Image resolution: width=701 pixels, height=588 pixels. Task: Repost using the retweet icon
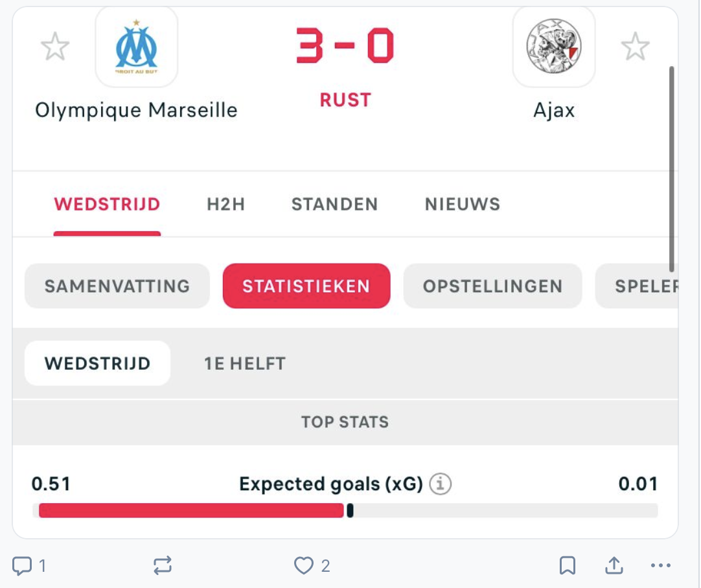[x=163, y=566]
